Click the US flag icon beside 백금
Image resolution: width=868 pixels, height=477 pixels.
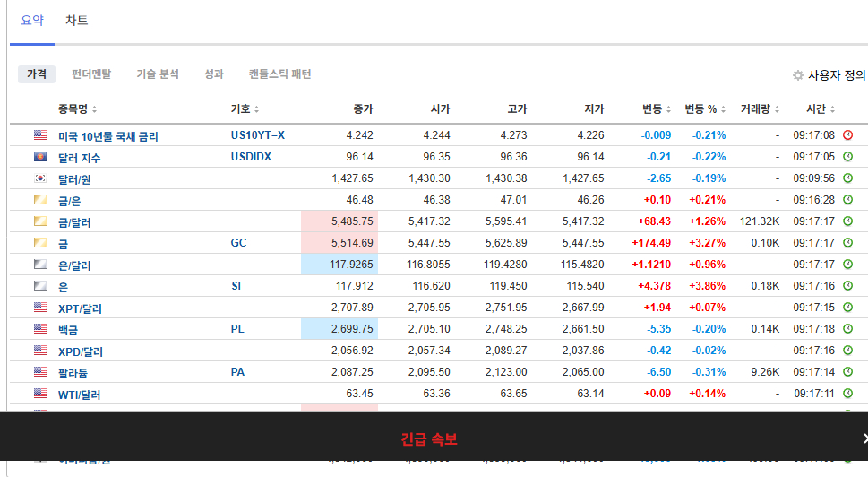pos(40,329)
